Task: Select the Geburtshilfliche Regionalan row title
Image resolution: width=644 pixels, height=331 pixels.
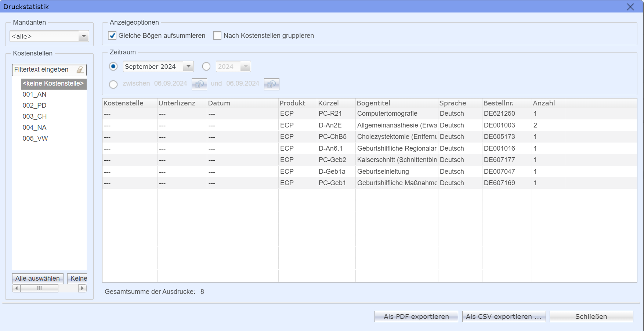Action: [x=397, y=149]
